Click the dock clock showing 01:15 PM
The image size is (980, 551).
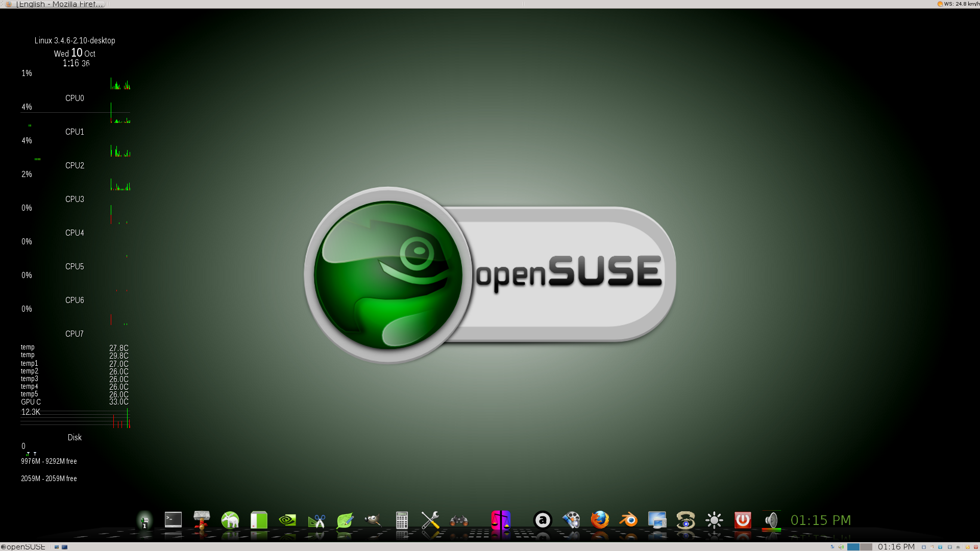[x=820, y=520]
